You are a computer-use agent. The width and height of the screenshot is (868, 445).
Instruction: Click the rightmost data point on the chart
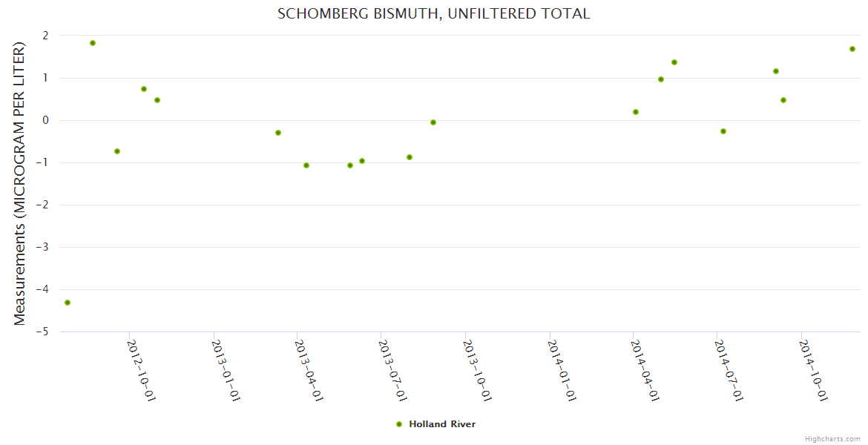(x=852, y=49)
